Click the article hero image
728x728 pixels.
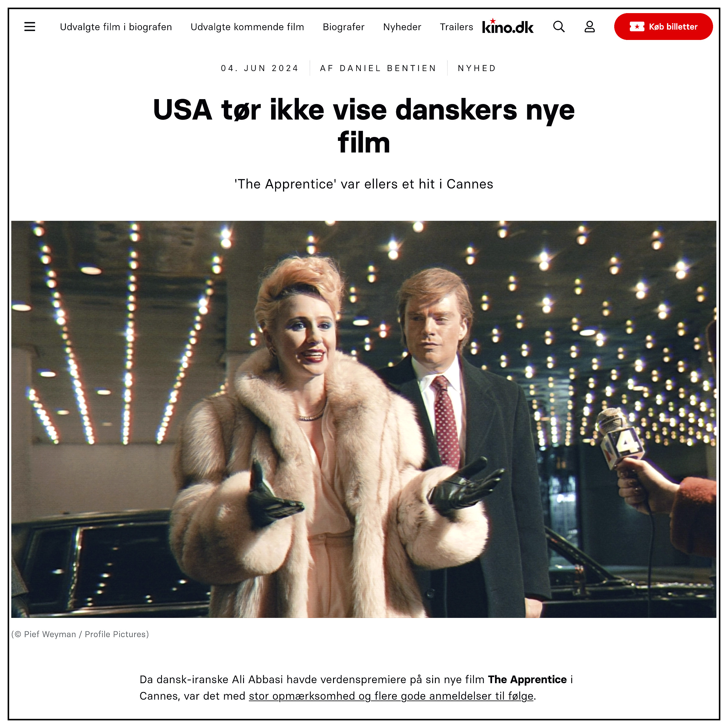click(364, 419)
